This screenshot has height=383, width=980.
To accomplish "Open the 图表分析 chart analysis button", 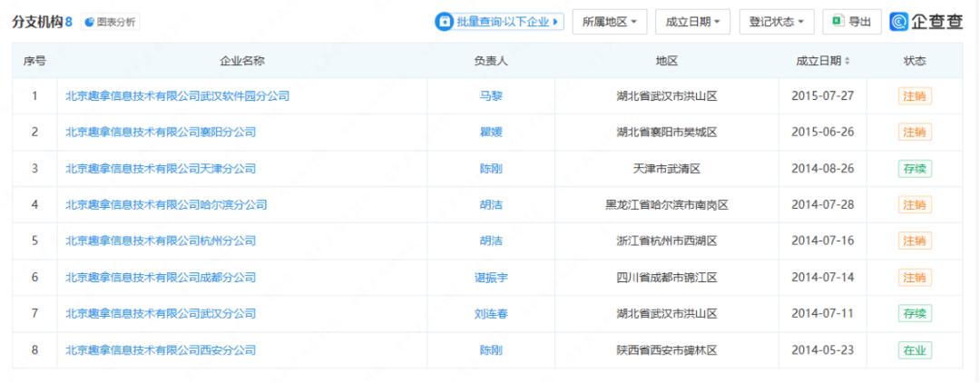I will point(110,22).
